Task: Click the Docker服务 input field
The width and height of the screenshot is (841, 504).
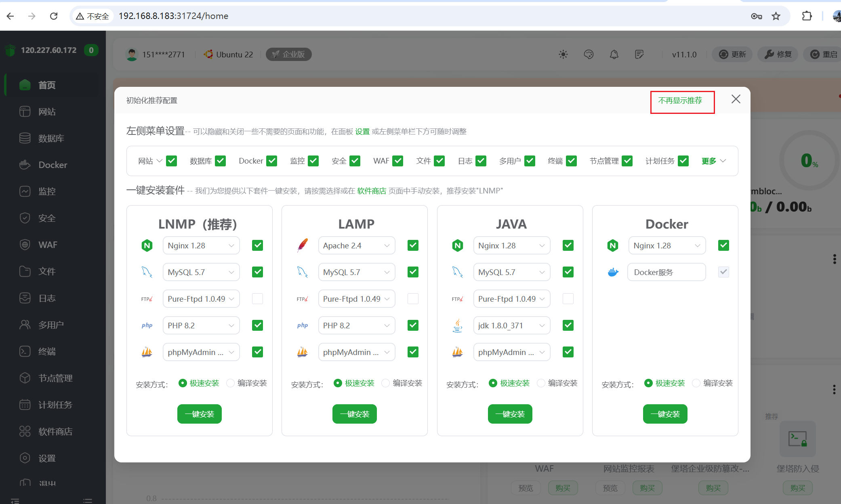Action: pos(666,272)
